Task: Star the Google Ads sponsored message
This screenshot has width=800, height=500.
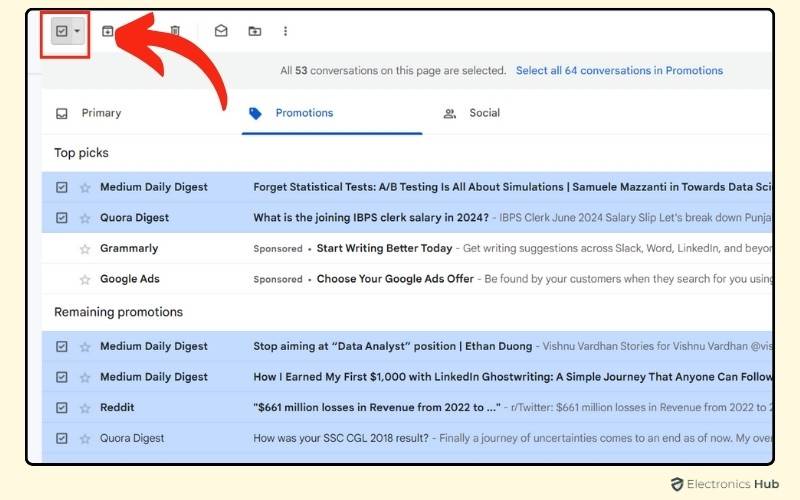Action: [85, 279]
